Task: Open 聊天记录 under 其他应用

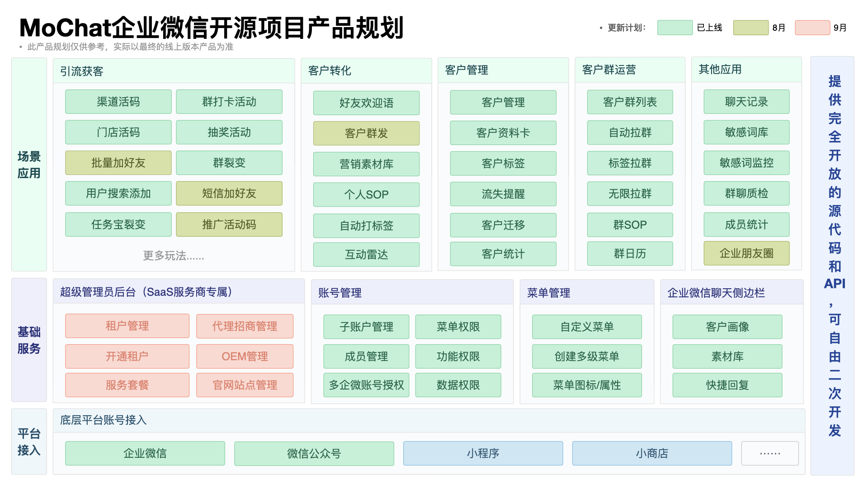Action: pyautogui.click(x=746, y=102)
